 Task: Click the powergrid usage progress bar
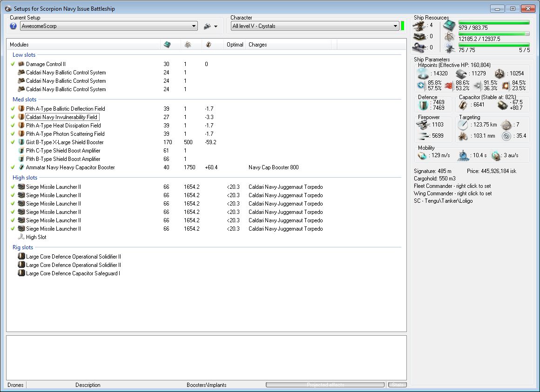pyautogui.click(x=494, y=33)
